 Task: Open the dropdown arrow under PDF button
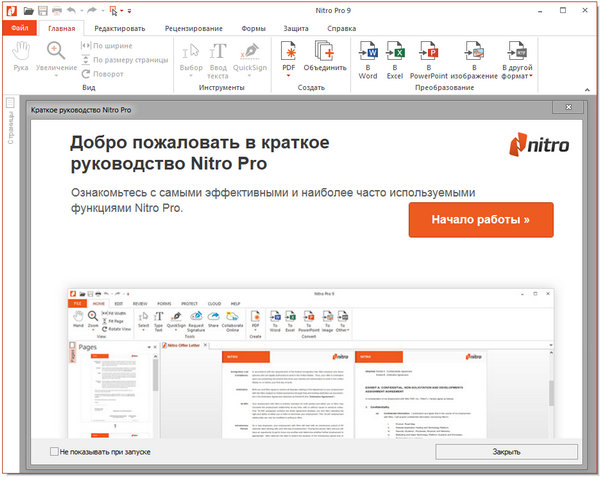289,76
